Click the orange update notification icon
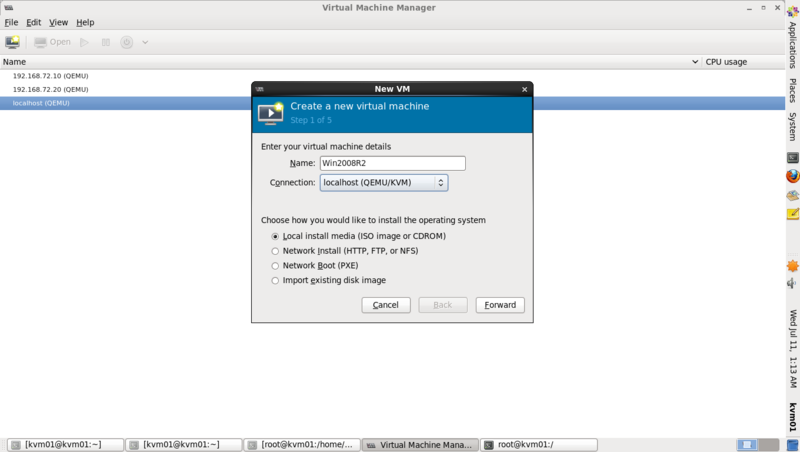The image size is (800, 452). click(x=792, y=266)
